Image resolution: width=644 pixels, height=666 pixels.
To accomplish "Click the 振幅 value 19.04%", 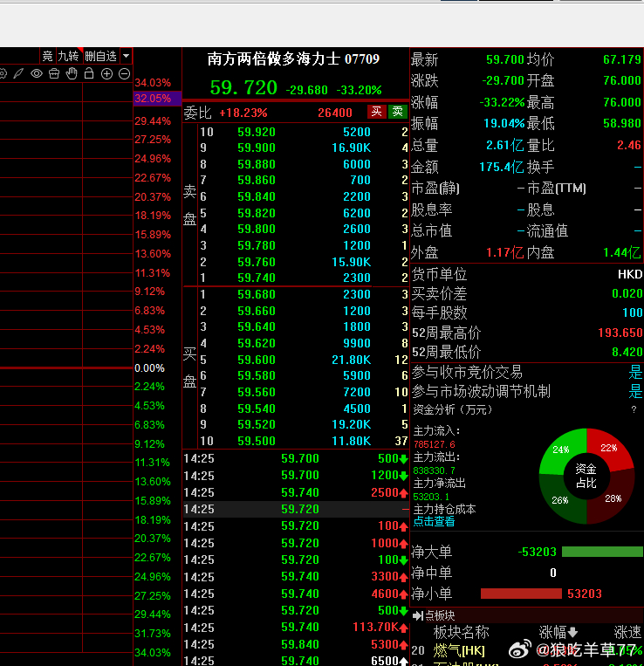I will [504, 124].
